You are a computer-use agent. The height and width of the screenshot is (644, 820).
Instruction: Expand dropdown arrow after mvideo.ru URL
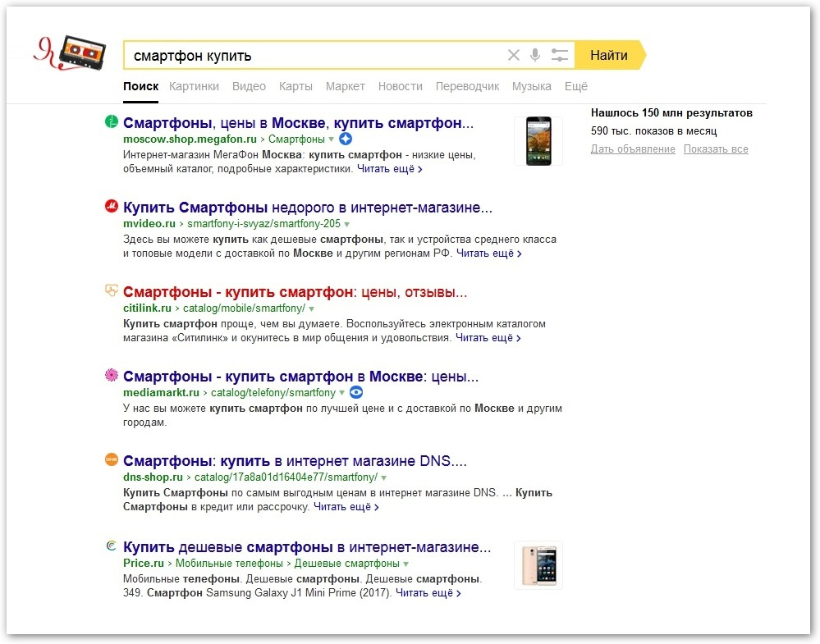pos(346,224)
